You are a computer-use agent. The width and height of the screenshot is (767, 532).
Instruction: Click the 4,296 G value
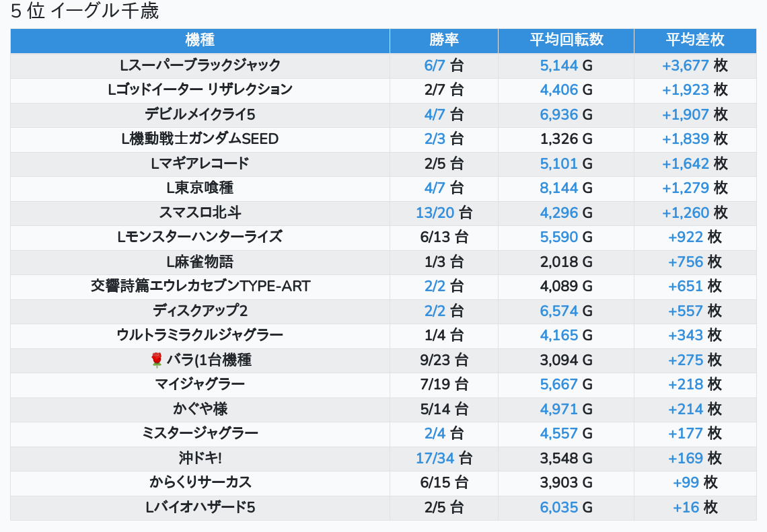pos(566,213)
